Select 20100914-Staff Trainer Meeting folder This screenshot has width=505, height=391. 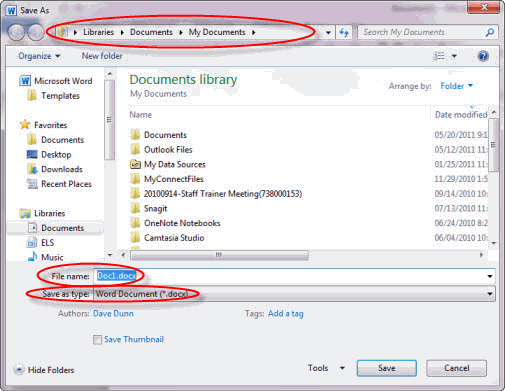click(x=216, y=194)
